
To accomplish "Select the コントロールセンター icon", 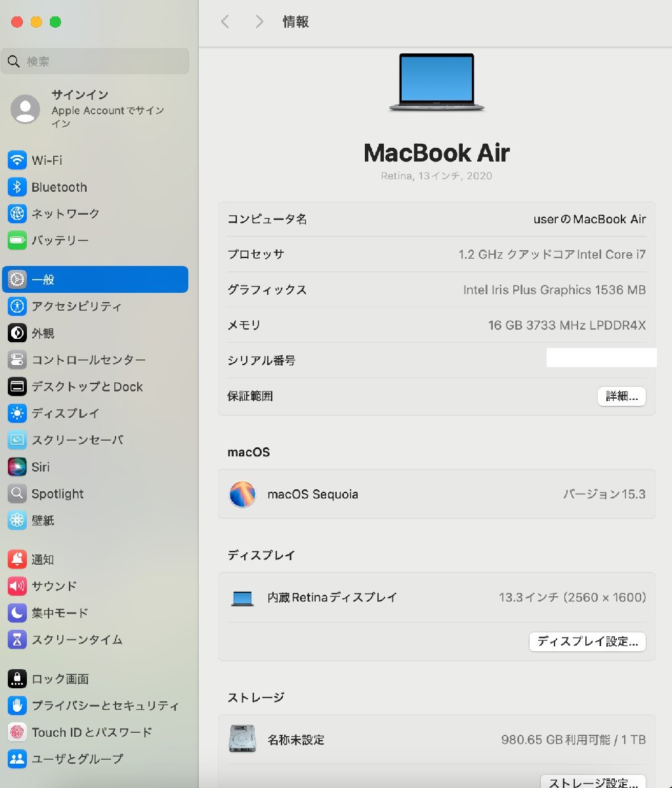I will click(x=17, y=360).
